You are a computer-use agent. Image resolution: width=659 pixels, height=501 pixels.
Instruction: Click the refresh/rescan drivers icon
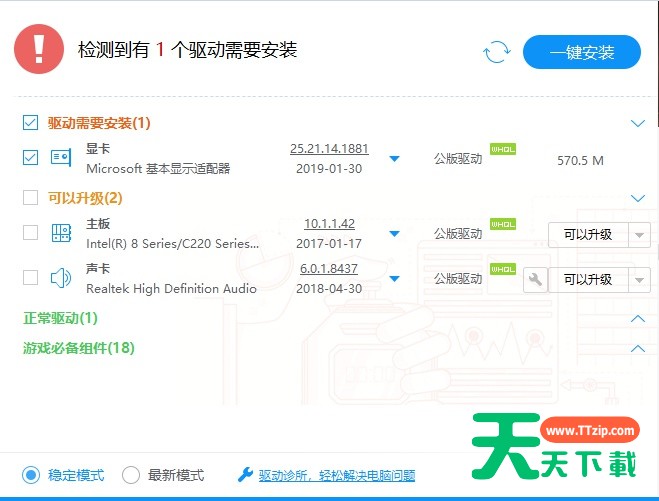[x=496, y=52]
